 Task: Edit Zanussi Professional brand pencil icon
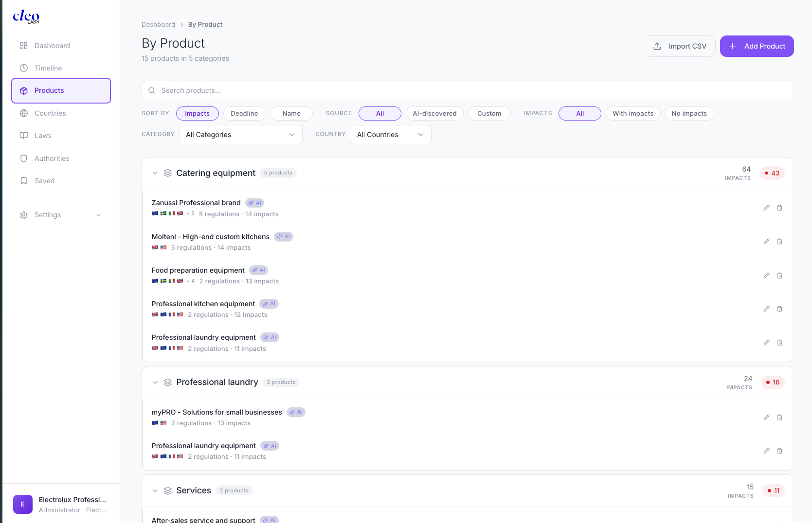[766, 208]
